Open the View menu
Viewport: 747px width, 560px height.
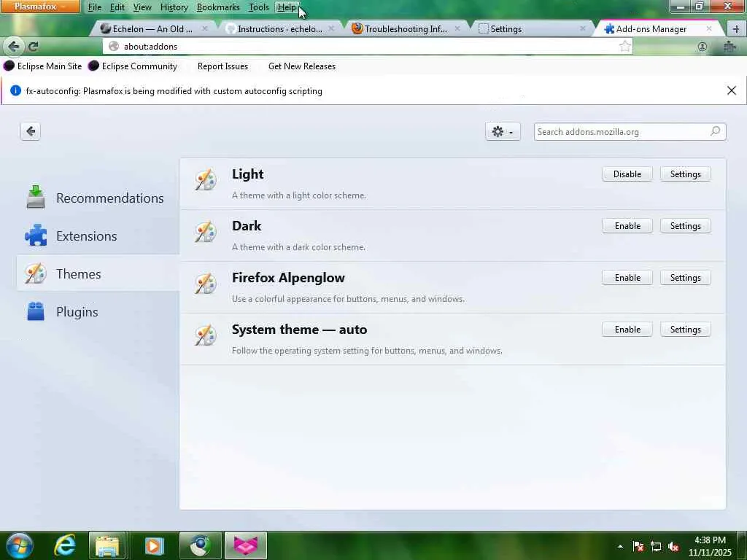point(142,7)
